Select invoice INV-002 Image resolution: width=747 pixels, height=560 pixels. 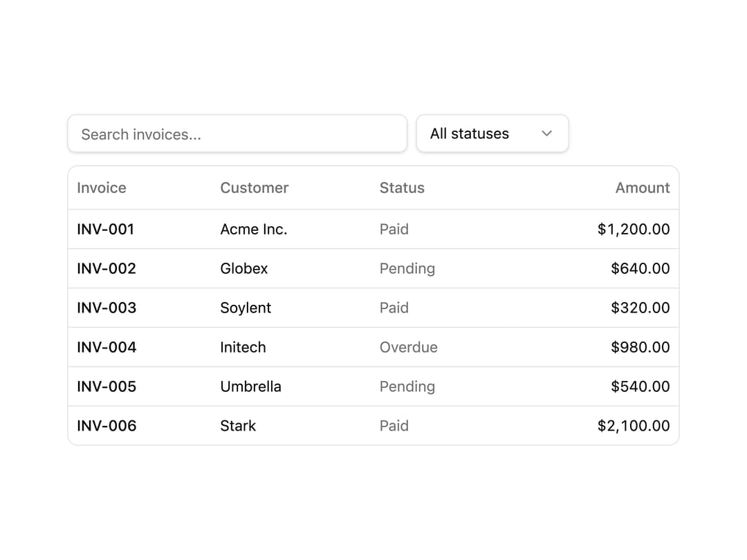click(107, 268)
